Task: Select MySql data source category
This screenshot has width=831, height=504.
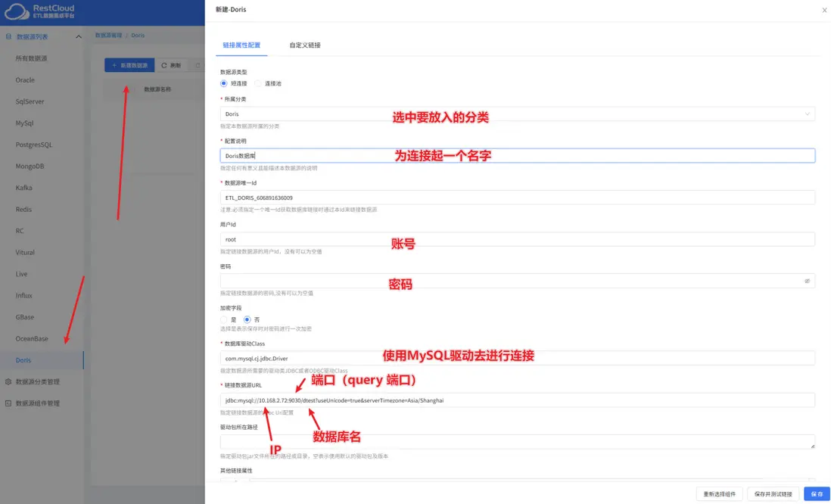Action: [24, 123]
